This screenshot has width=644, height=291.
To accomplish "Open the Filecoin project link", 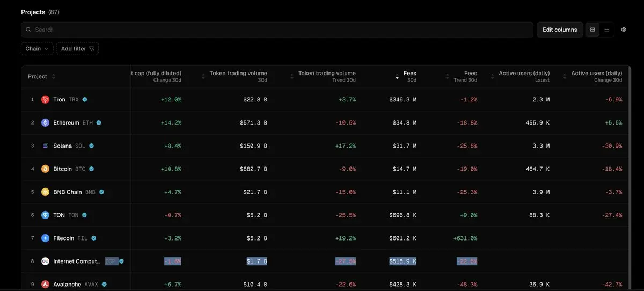I will [x=64, y=238].
